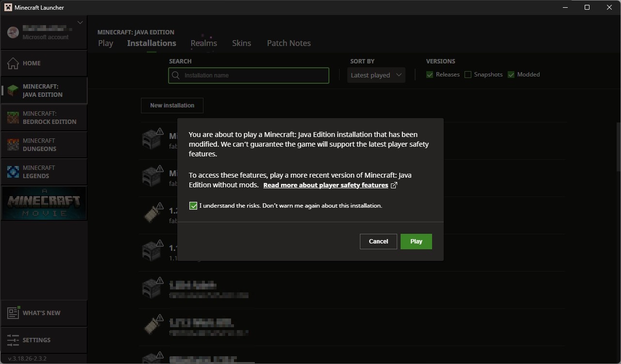
Task: Toggle the Releases versions checkbox
Action: tap(430, 75)
